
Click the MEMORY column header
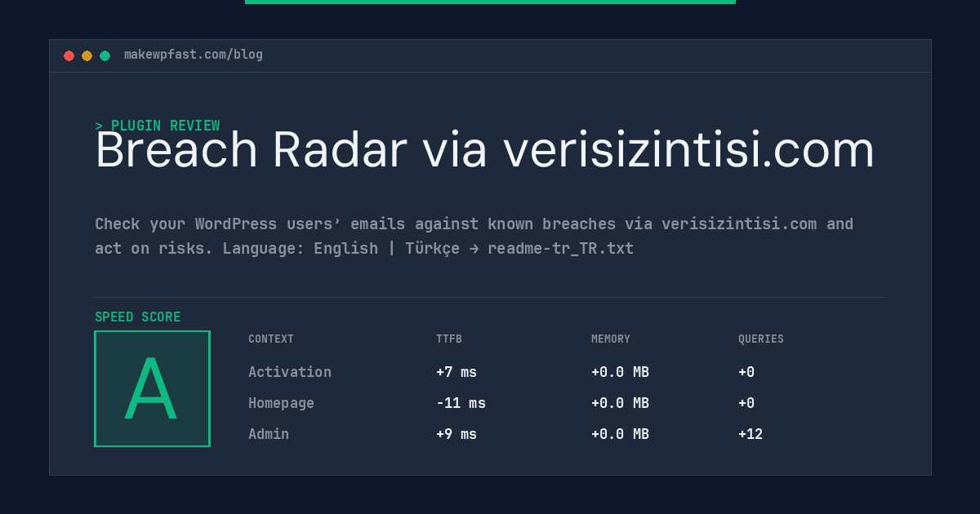tap(611, 339)
